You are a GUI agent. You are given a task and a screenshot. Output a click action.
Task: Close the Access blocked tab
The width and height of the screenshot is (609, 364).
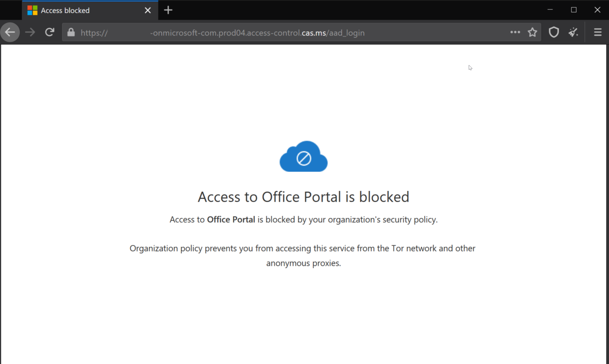(148, 11)
